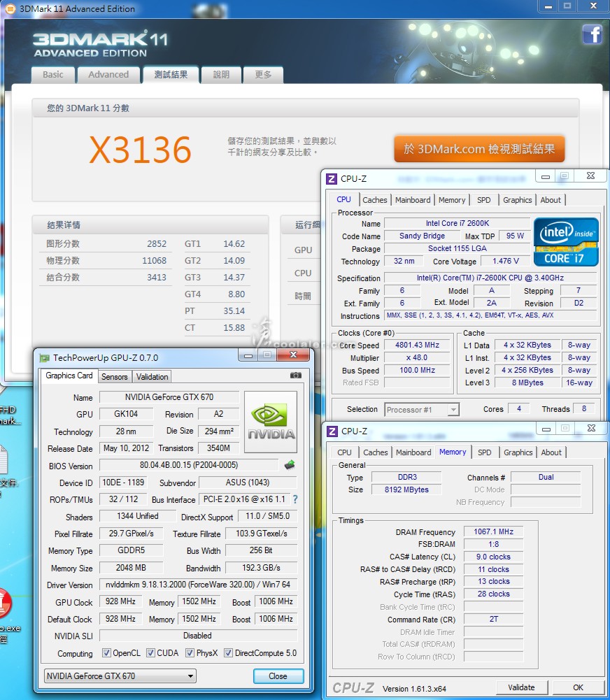Open SPD tab in CPU-Z Memory window

485,452
